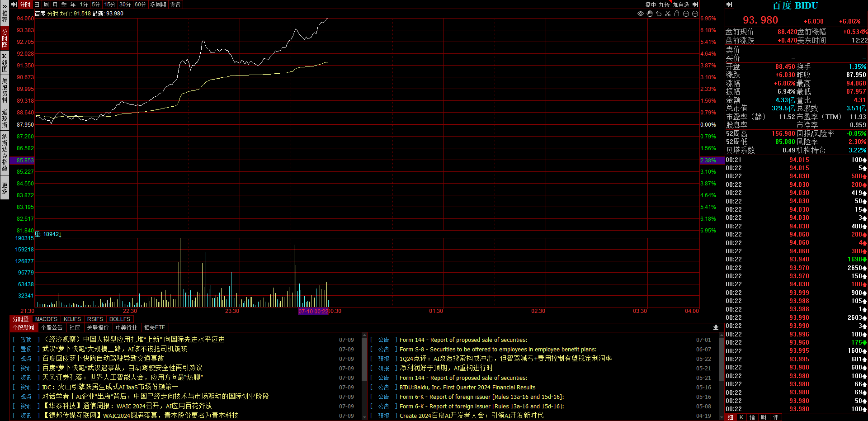Screen dimensions: 868x421
Task: Click the 07-10 00:22 time marker
Action: tap(313, 312)
